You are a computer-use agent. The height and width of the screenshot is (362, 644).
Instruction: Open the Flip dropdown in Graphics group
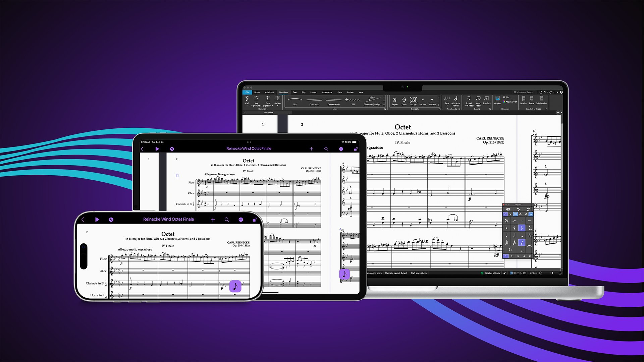coord(507,97)
